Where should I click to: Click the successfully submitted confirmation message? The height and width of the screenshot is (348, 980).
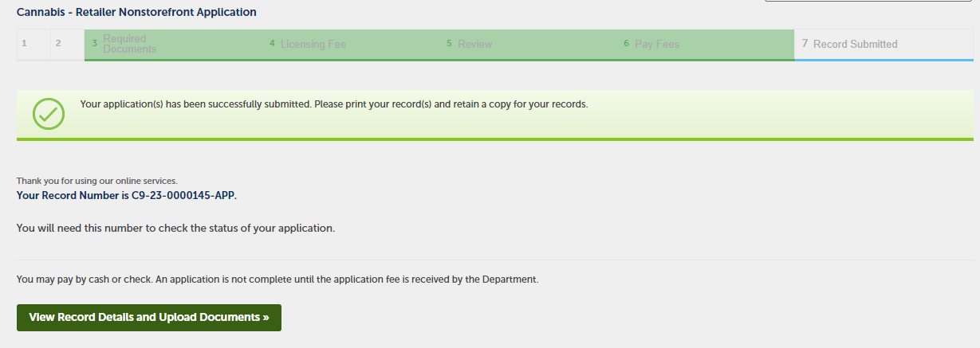point(334,104)
